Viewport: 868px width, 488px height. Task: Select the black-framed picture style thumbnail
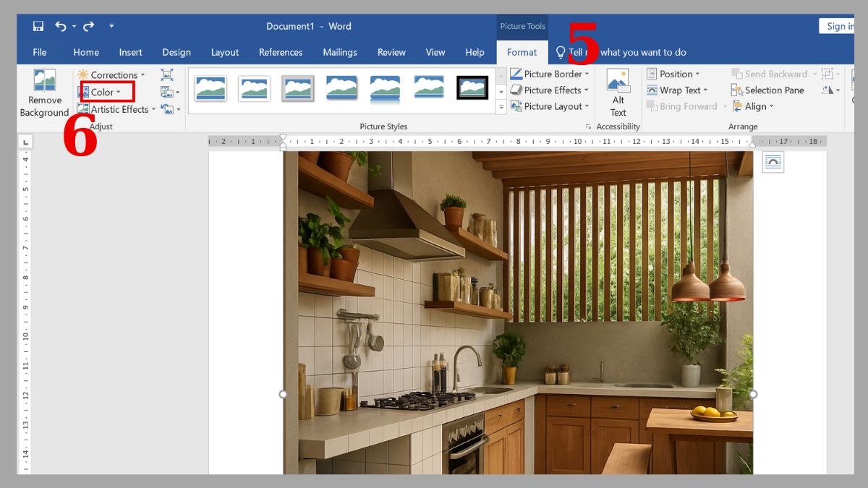click(x=472, y=88)
